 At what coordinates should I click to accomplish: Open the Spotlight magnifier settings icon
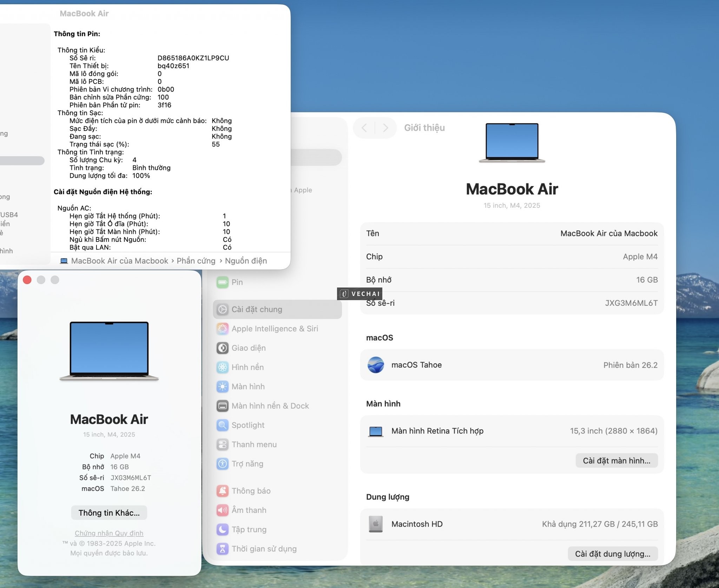coord(223,425)
